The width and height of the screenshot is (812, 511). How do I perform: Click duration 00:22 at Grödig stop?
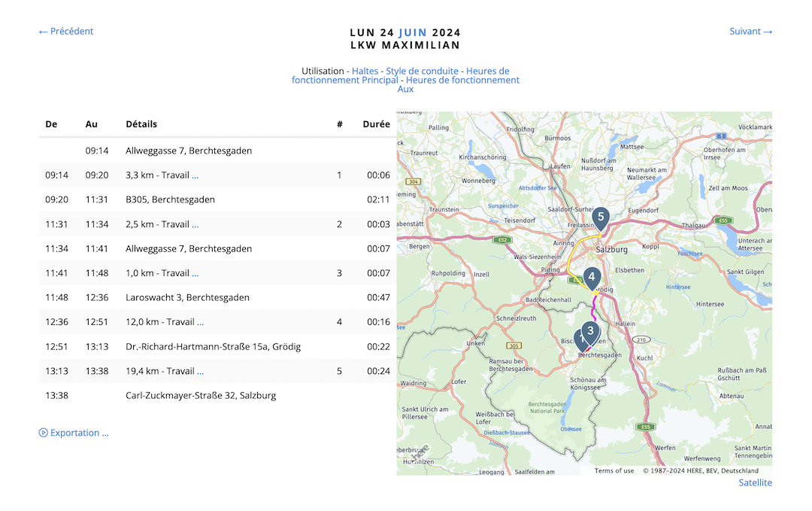point(378,347)
